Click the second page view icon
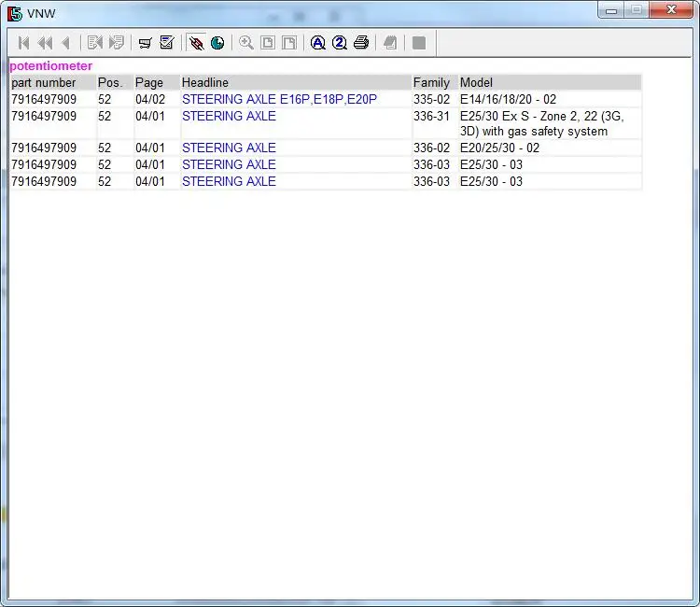This screenshot has width=700, height=607. (289, 43)
